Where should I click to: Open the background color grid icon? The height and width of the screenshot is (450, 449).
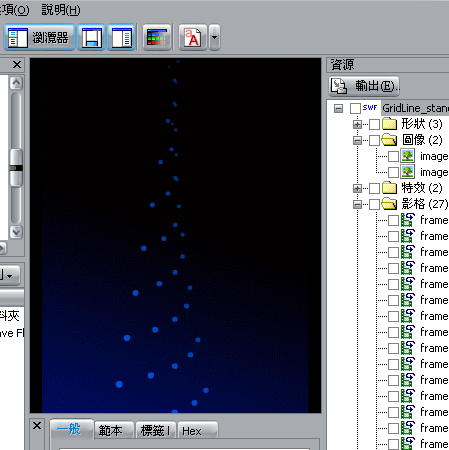(157, 37)
